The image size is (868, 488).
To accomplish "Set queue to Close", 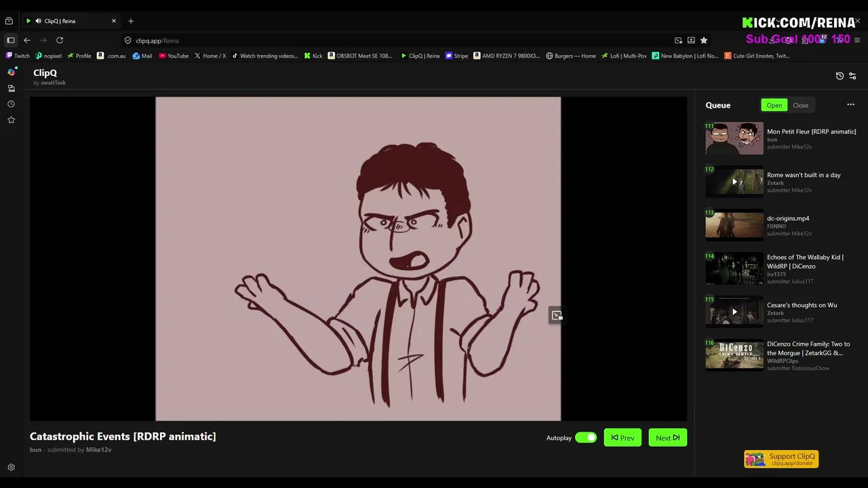I will tap(800, 105).
